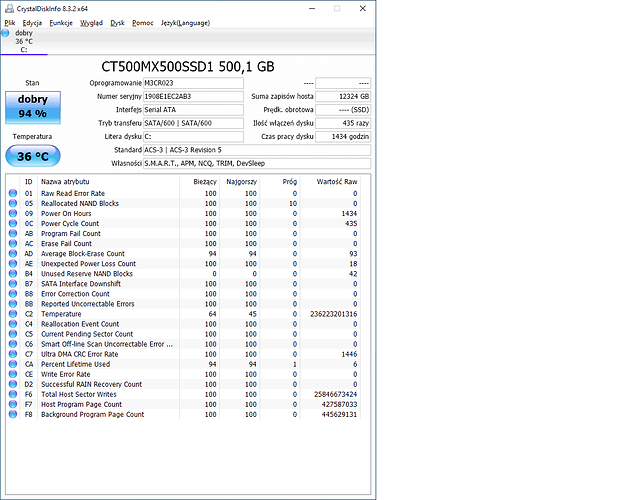The image size is (642, 500).
Task: Click the Własności field with S.M.A.R.T. features
Action: (x=257, y=163)
